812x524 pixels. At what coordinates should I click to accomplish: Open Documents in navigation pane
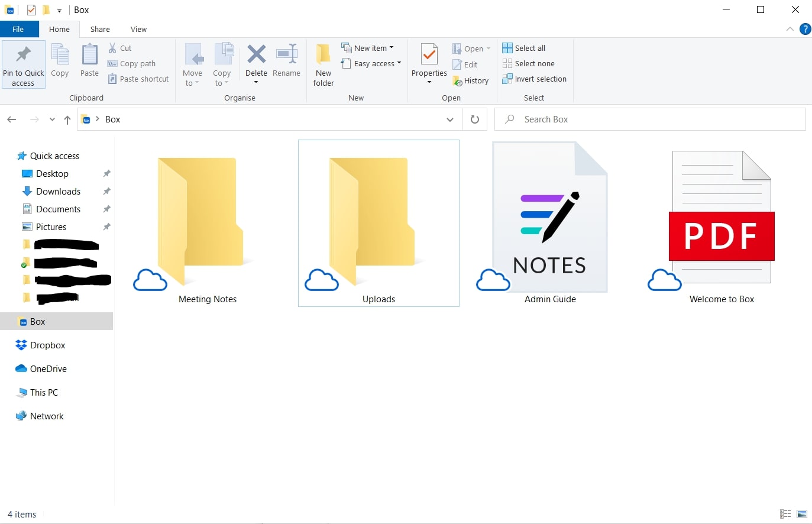coord(58,209)
